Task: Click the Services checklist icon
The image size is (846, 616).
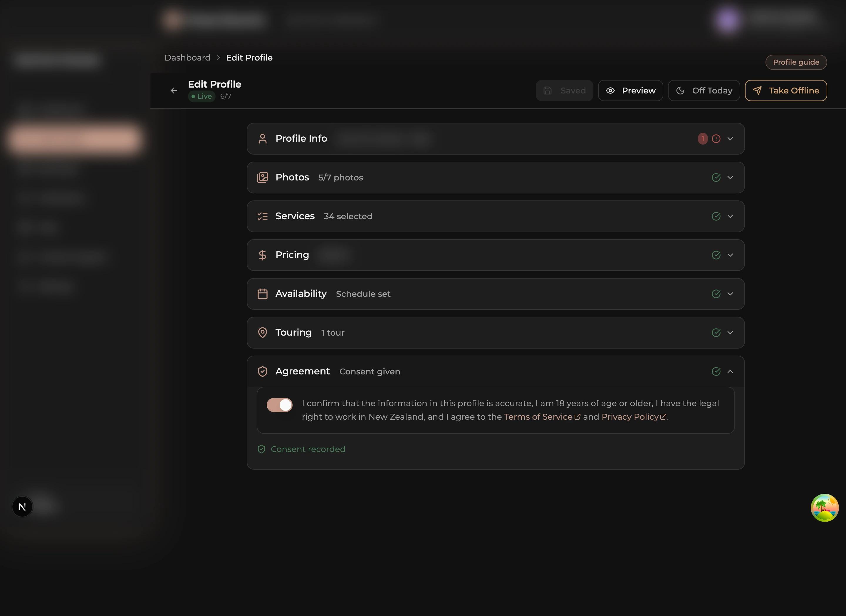Action: pos(263,216)
